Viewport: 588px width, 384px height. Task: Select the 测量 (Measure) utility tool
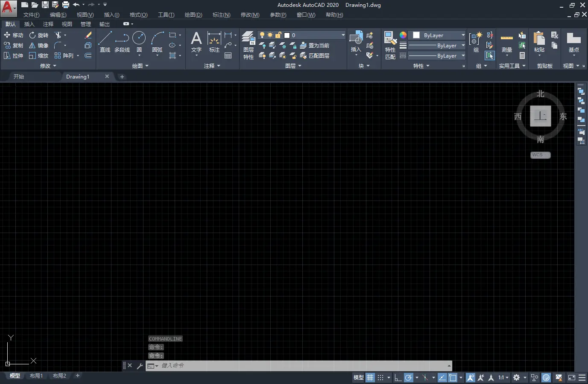click(507, 43)
